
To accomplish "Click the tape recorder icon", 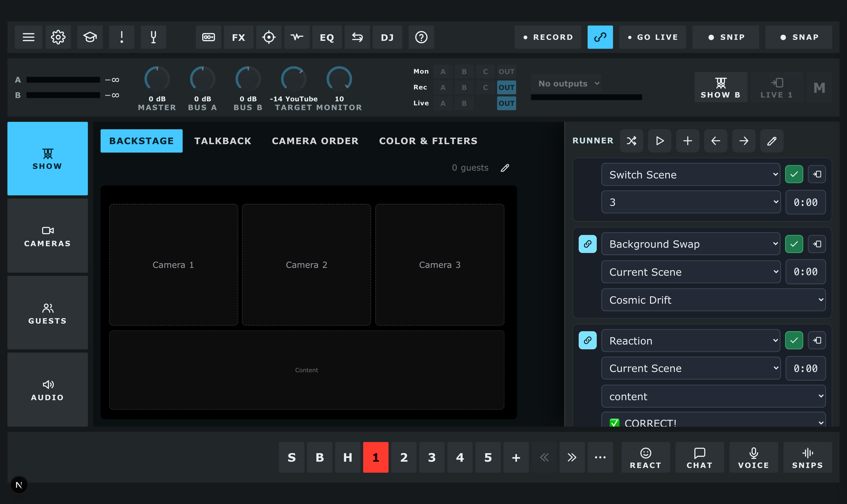I will 209,37.
